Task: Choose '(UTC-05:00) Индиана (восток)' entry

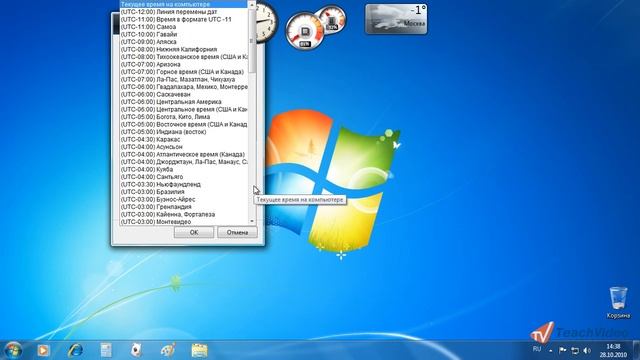Action: pos(184,132)
